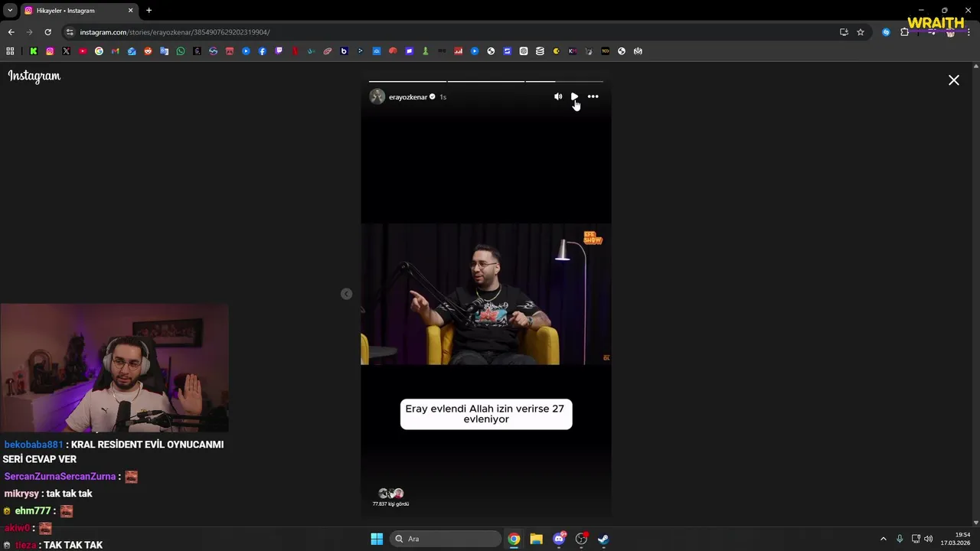Open the Google Translate bookmark icon
This screenshot has width=980, height=551.
click(x=165, y=51)
